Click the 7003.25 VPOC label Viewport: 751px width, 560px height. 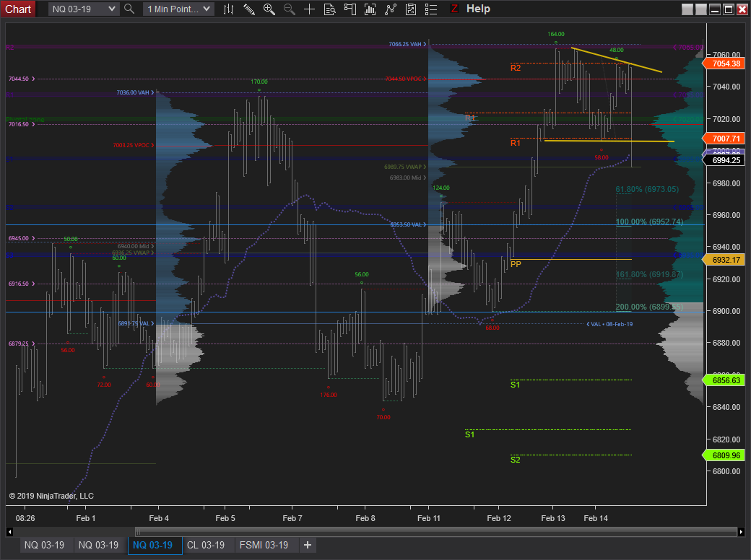tap(134, 145)
